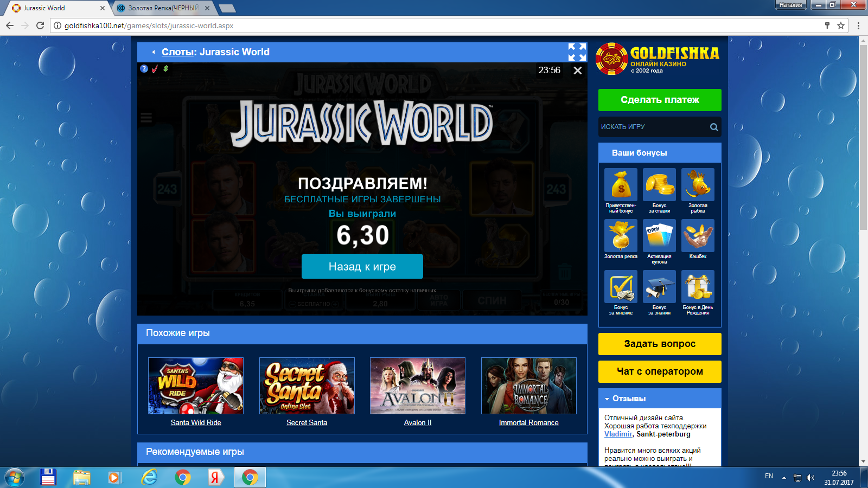The image size is (868, 488).
Task: Click the Goldfishka casino logo
Action: [x=658, y=59]
